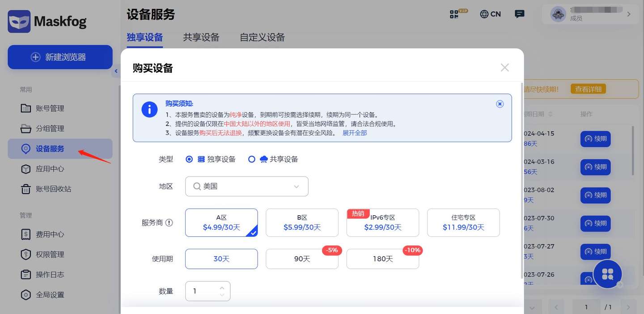Image resolution: width=644 pixels, height=314 pixels.
Task: Switch to the 自定义设备 tab
Action: pos(262,38)
